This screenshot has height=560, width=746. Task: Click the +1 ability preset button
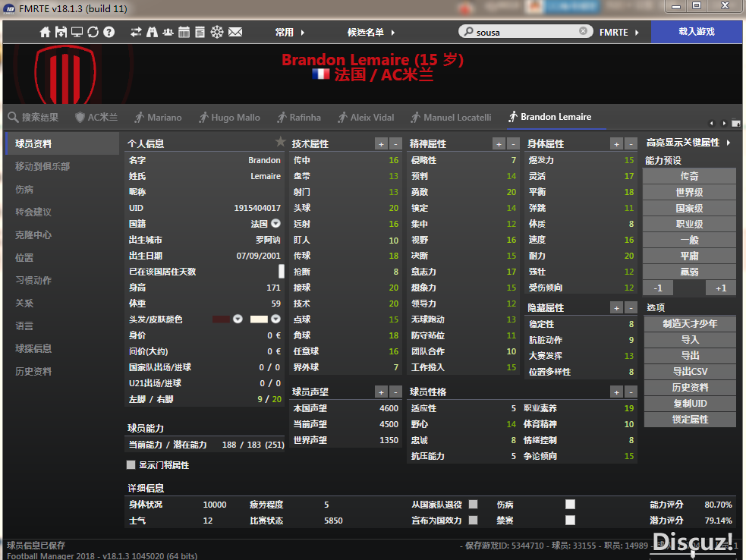click(721, 288)
